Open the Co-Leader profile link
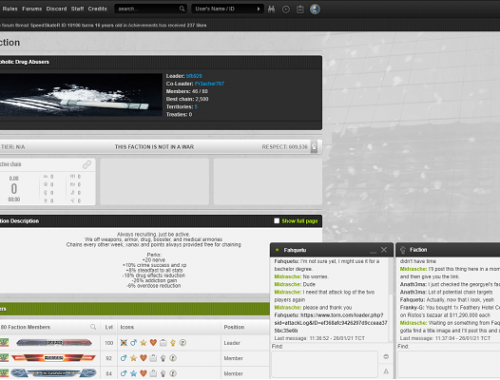The image size is (500, 380). point(209,84)
